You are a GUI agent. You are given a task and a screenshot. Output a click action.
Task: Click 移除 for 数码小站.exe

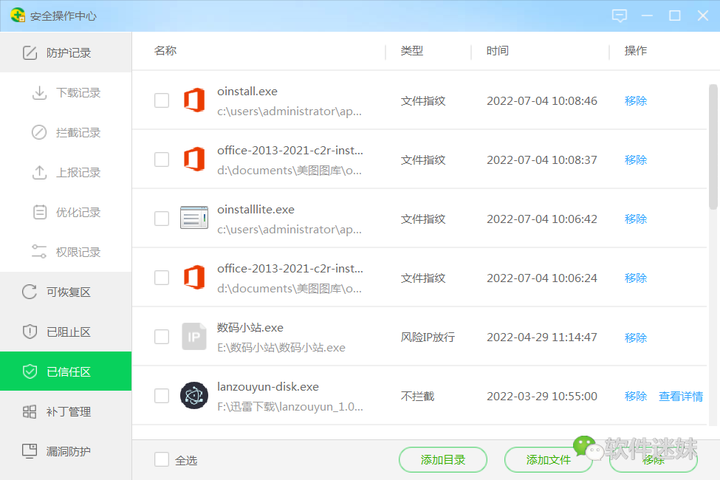[x=636, y=338]
